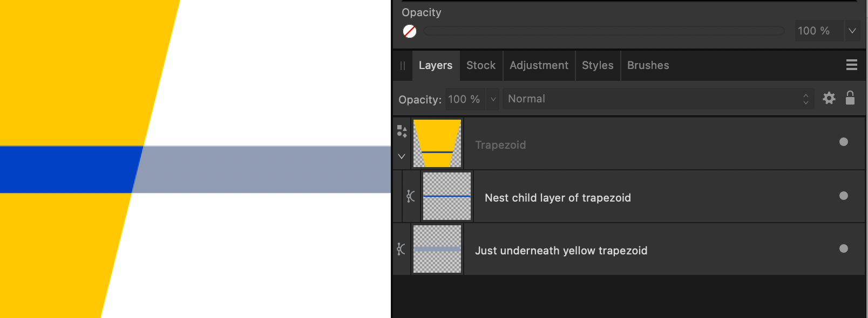Toggle visibility of the Trapezoid layer
This screenshot has width=868, height=318.
tap(843, 142)
